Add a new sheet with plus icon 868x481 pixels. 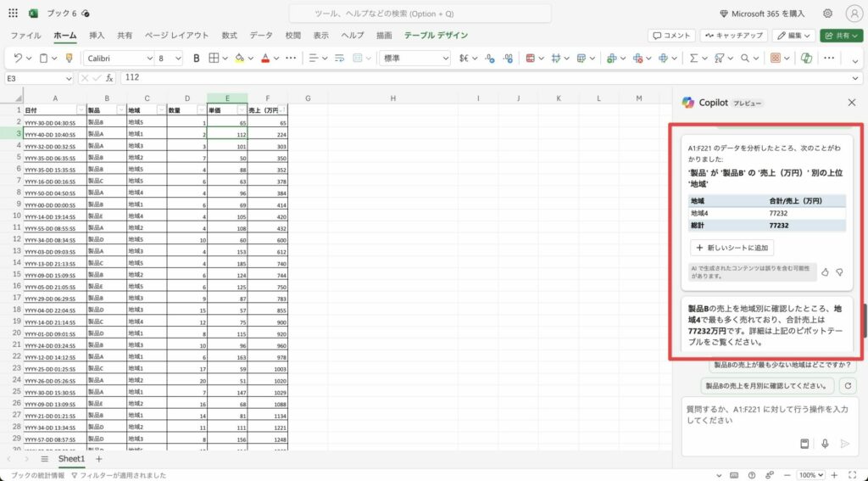98,460
